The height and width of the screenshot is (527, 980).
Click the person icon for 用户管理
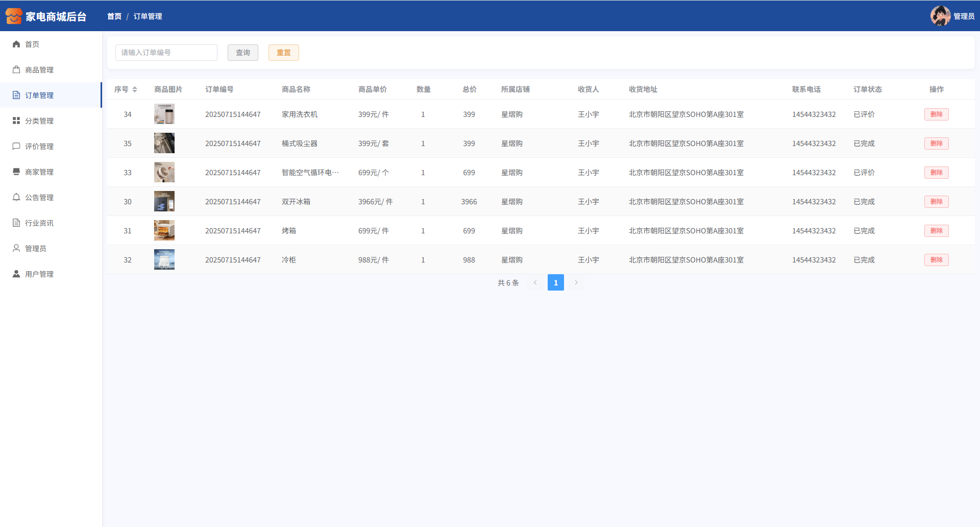[16, 274]
